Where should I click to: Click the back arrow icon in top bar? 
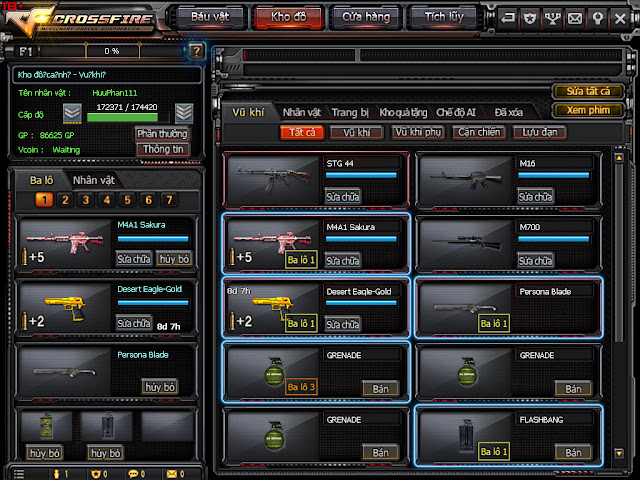click(x=508, y=18)
